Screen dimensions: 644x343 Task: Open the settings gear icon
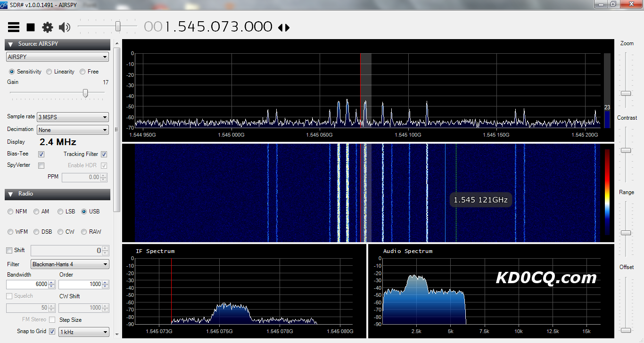pos(48,27)
